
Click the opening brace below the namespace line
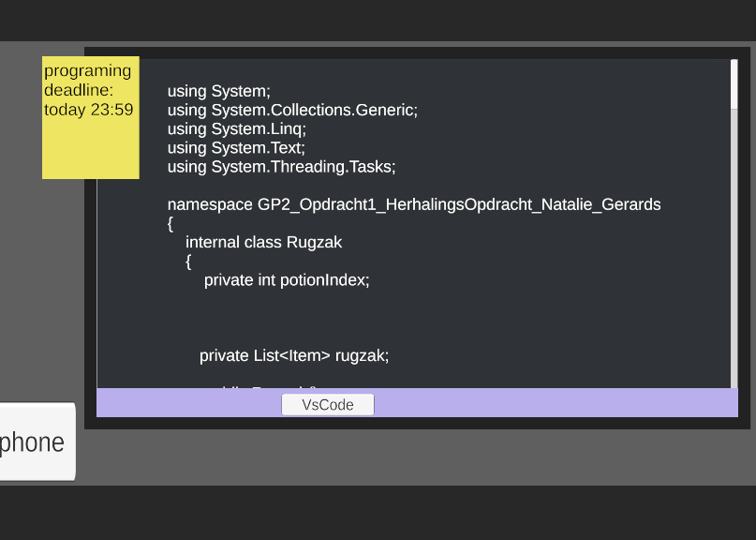tap(170, 223)
